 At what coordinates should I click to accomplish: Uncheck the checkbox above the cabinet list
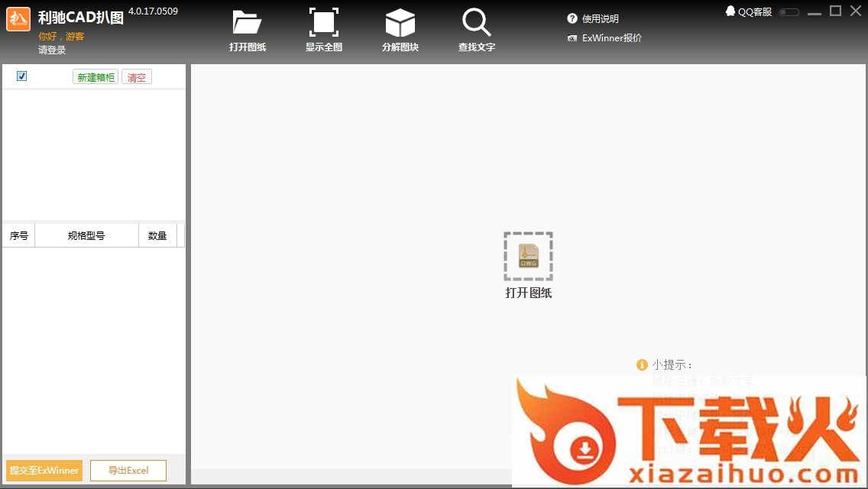(21, 76)
